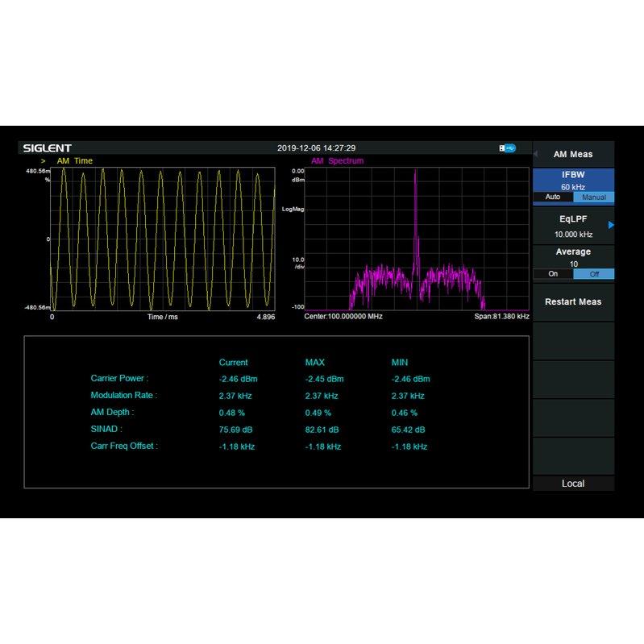The width and height of the screenshot is (644, 644).
Task: Click the Center 100.000000 MHz readout
Action: [x=343, y=317]
